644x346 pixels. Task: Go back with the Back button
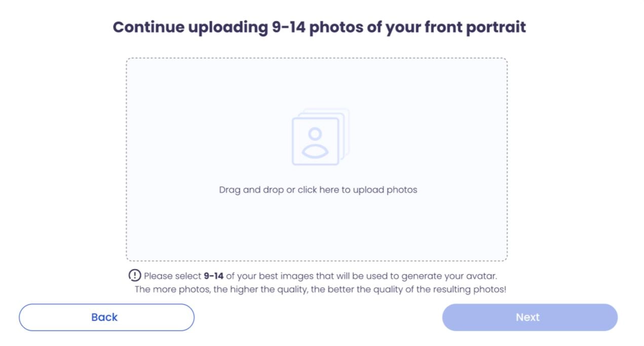106,317
